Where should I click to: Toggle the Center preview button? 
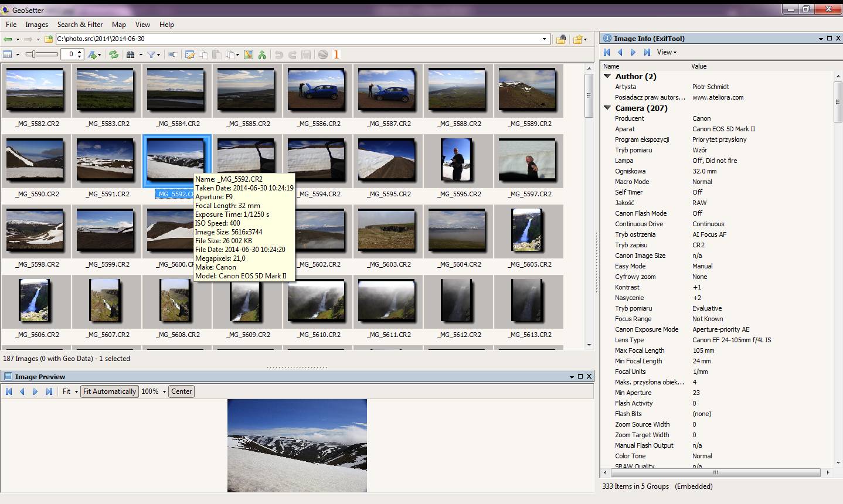point(181,391)
